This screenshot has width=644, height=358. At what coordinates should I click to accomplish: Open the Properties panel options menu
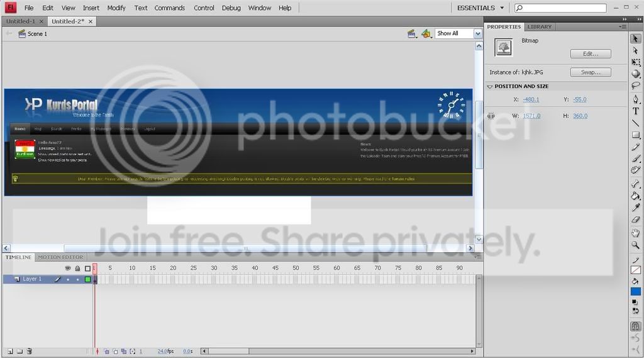pos(623,26)
